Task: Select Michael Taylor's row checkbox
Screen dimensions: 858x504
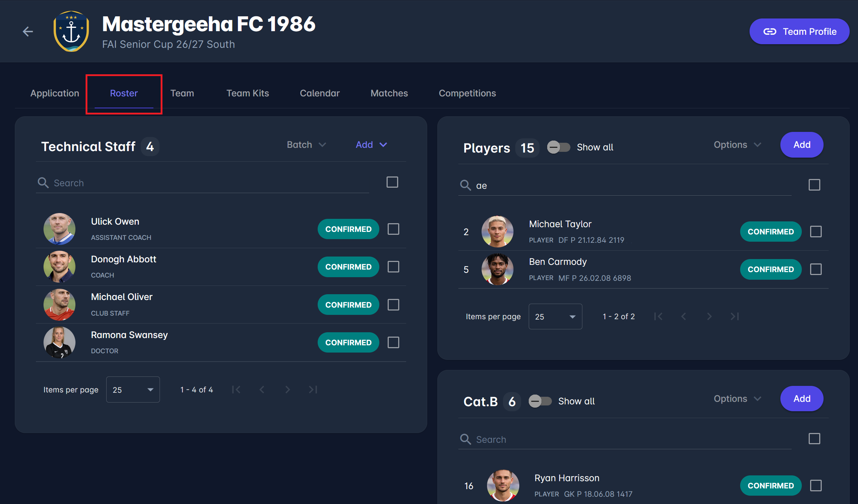Action: point(816,232)
